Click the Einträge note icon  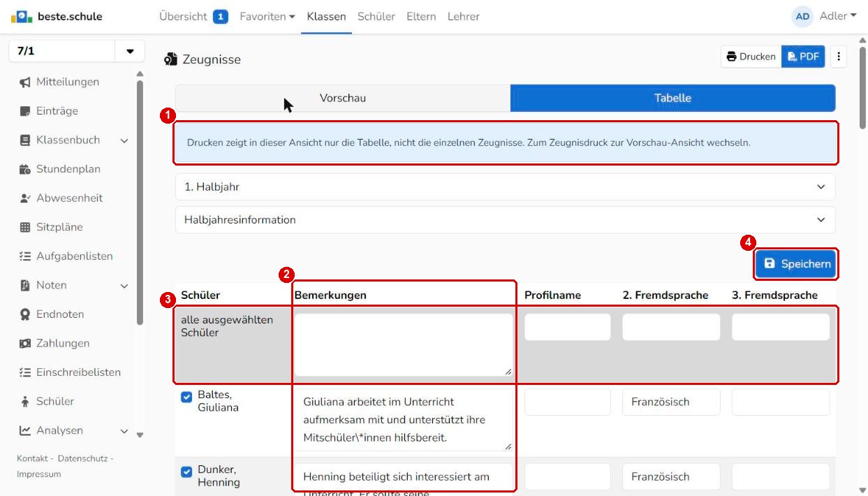[25, 111]
